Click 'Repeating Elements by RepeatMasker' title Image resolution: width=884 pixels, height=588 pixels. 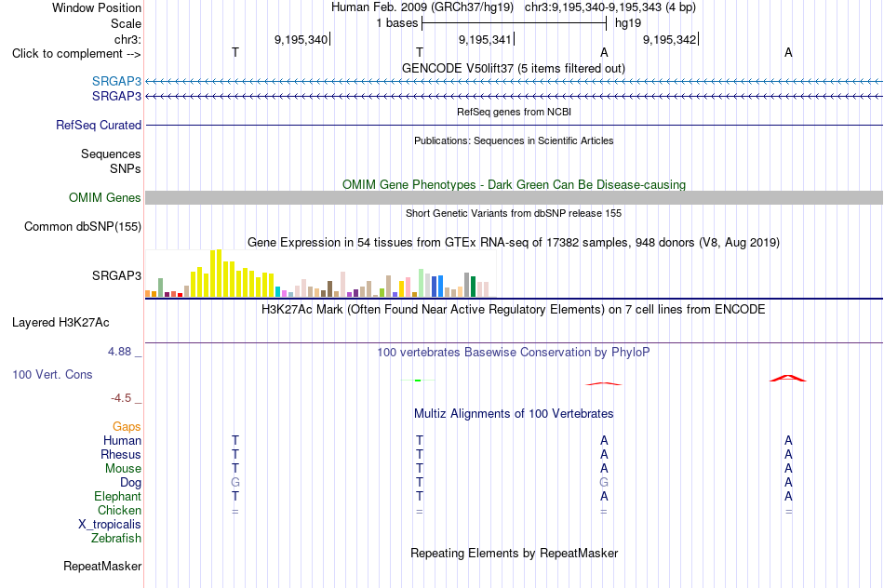tap(515, 553)
